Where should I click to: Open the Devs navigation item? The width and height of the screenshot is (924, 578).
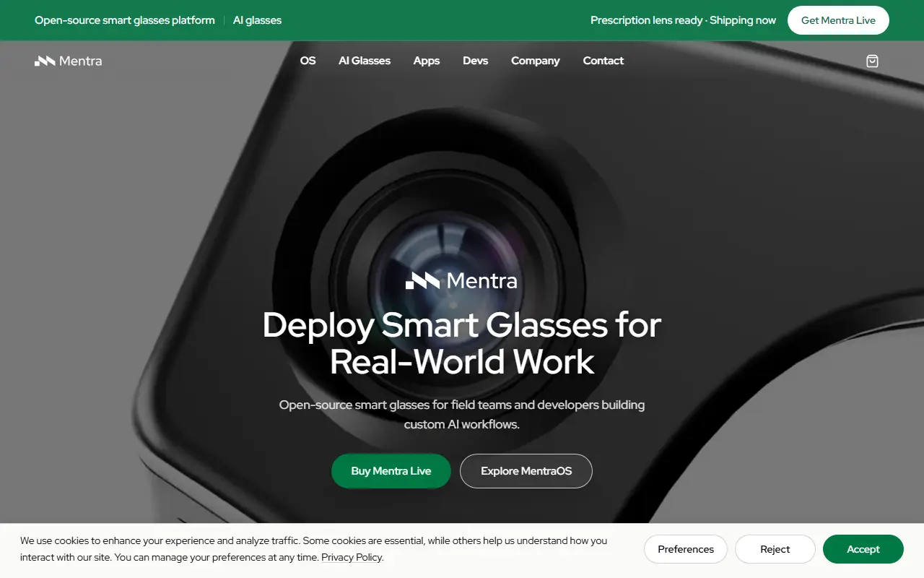(476, 61)
